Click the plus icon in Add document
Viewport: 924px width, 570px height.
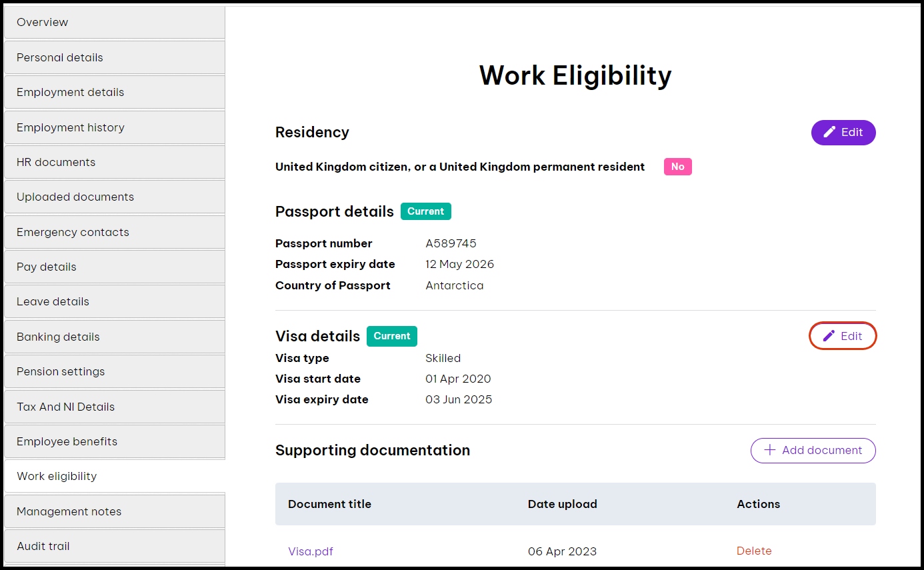(x=770, y=450)
